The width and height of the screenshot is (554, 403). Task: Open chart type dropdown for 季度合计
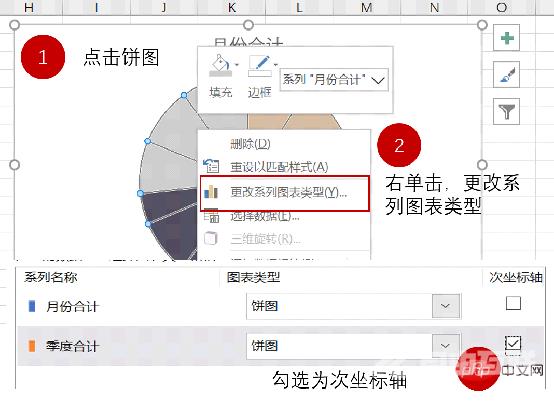(446, 345)
